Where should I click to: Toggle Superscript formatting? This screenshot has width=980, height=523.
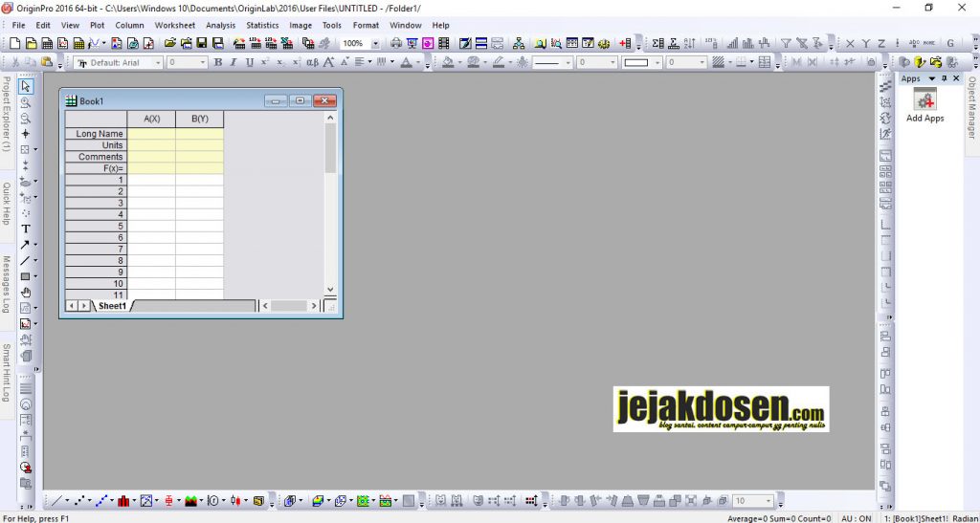click(265, 62)
